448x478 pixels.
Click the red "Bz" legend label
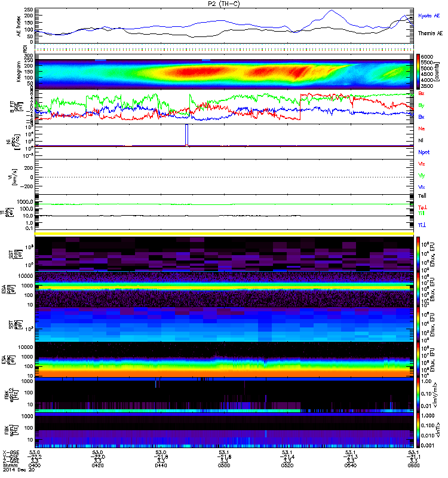click(421, 93)
